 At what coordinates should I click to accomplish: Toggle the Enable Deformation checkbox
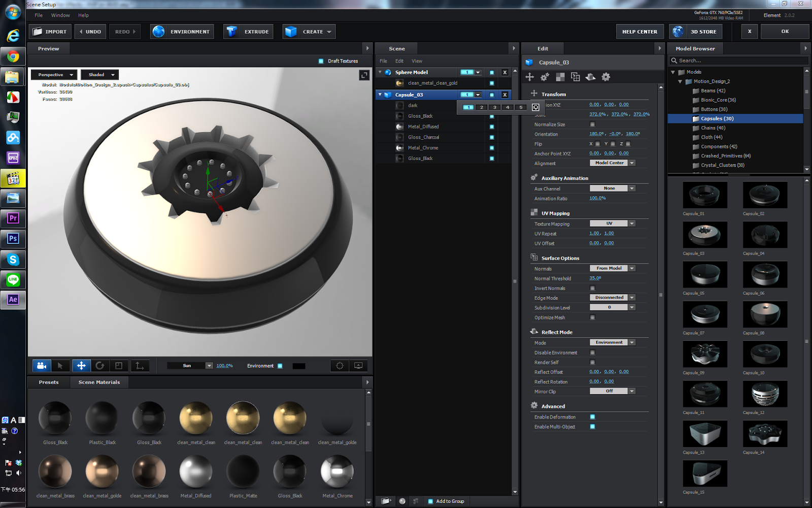(592, 417)
